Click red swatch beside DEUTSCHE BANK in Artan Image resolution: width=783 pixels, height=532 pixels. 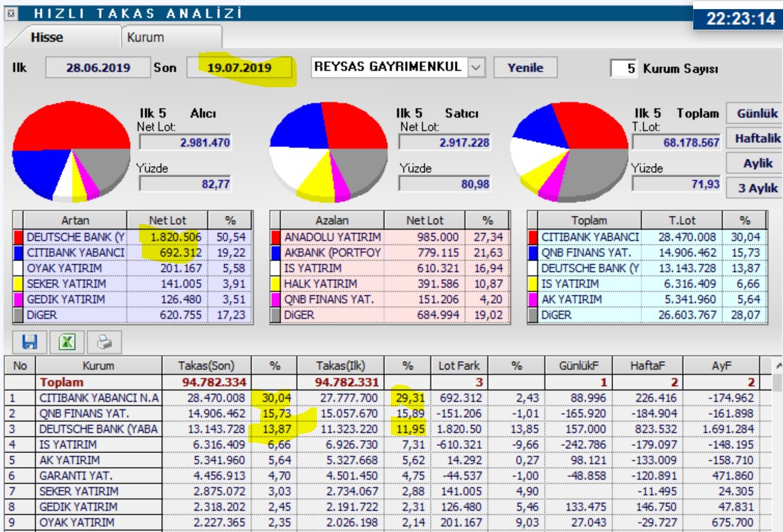click(19, 237)
